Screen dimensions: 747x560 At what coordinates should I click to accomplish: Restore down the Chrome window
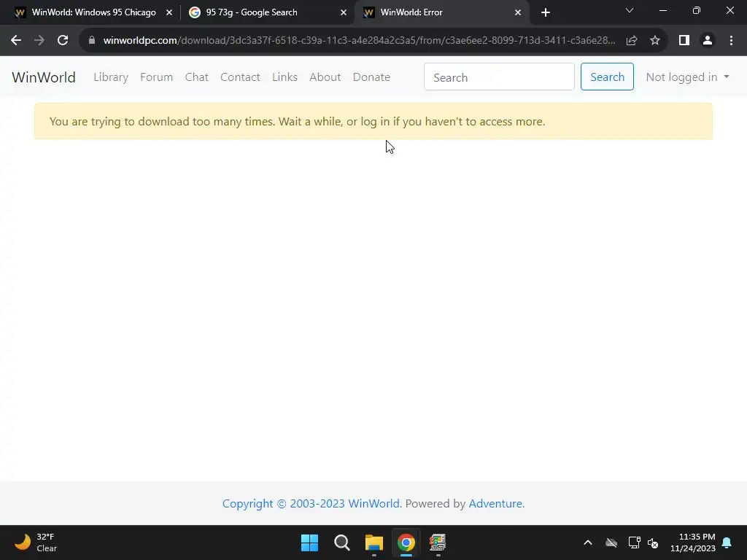pyautogui.click(x=697, y=10)
